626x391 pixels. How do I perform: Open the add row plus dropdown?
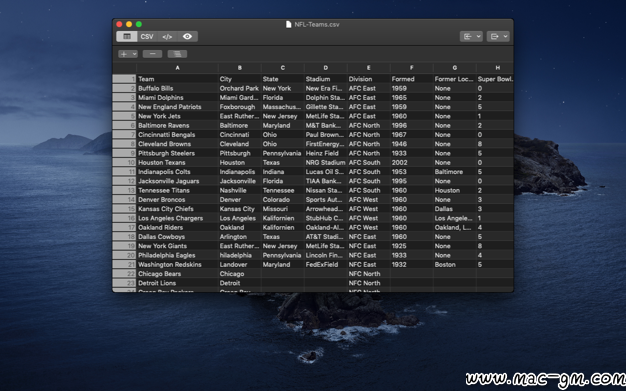[x=128, y=54]
